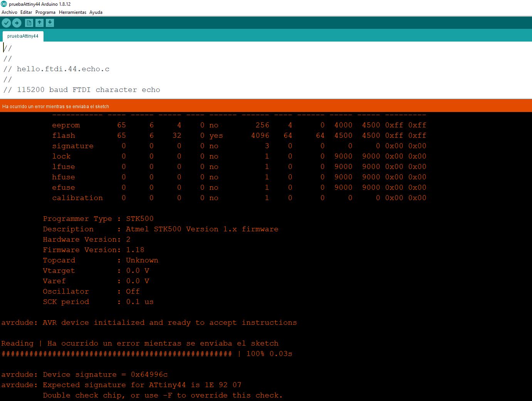532x401 pixels.
Task: Click the flash memory row in console
Action: [239, 135]
